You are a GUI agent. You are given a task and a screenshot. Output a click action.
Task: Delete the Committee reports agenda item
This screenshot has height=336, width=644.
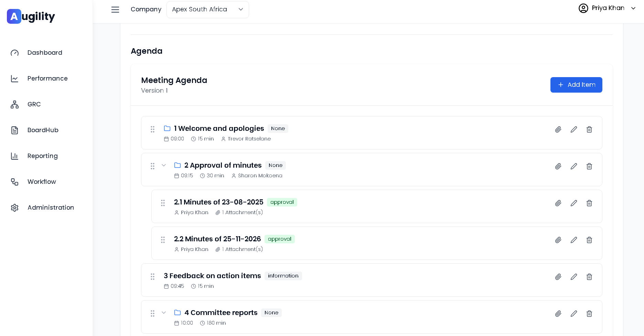coord(589,314)
